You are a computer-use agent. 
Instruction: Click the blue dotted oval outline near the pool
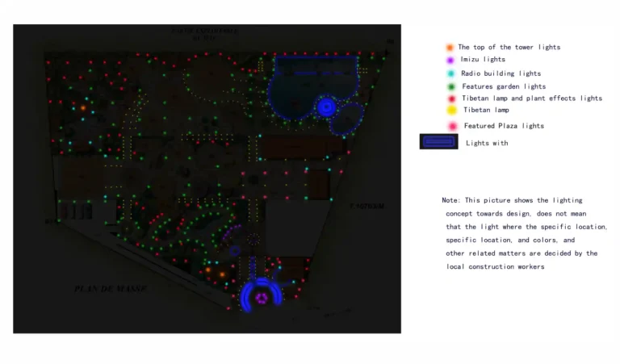pos(347,119)
